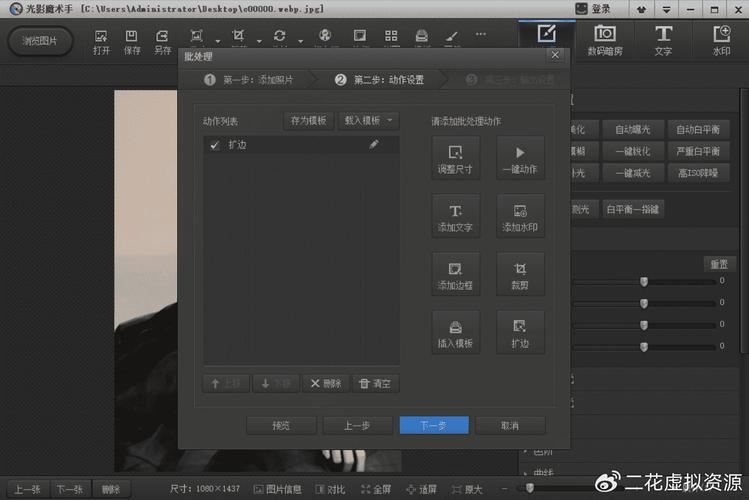Select the paintbrush icon in the main toolbar
Viewport: 749px width, 500px height.
pos(452,36)
